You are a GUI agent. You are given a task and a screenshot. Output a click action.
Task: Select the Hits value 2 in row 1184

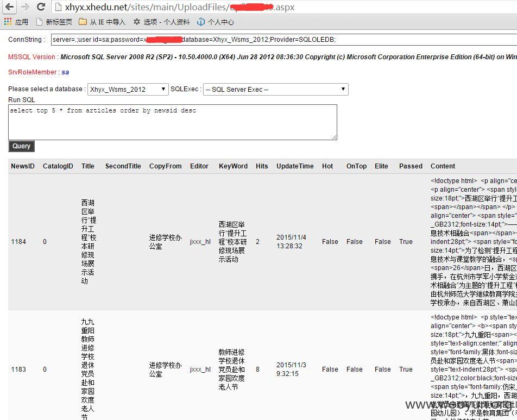tap(257, 242)
